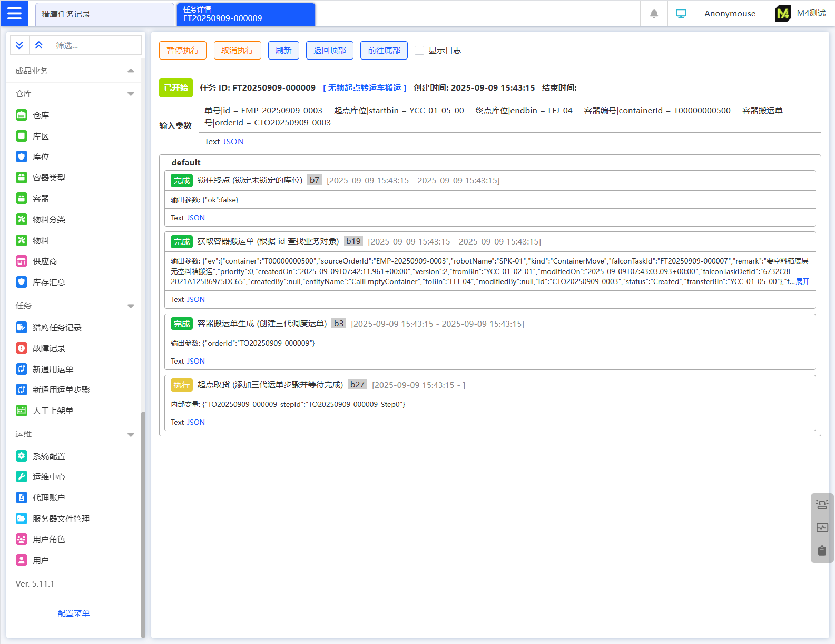
Task: Click the 取消执行 button
Action: pyautogui.click(x=237, y=51)
